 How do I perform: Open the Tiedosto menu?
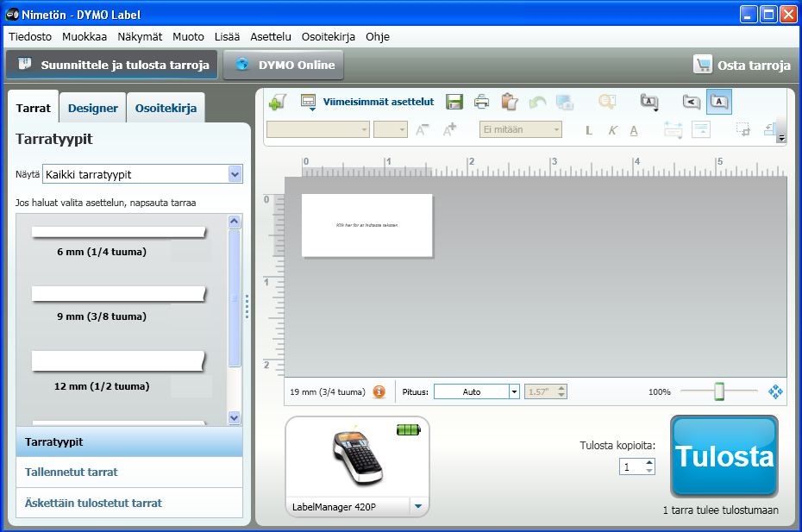(30, 37)
